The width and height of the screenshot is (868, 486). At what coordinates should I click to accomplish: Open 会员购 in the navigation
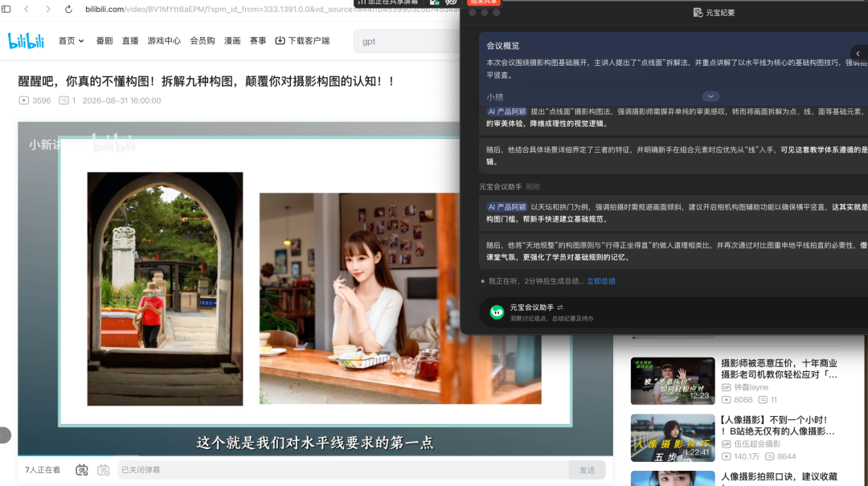[202, 41]
